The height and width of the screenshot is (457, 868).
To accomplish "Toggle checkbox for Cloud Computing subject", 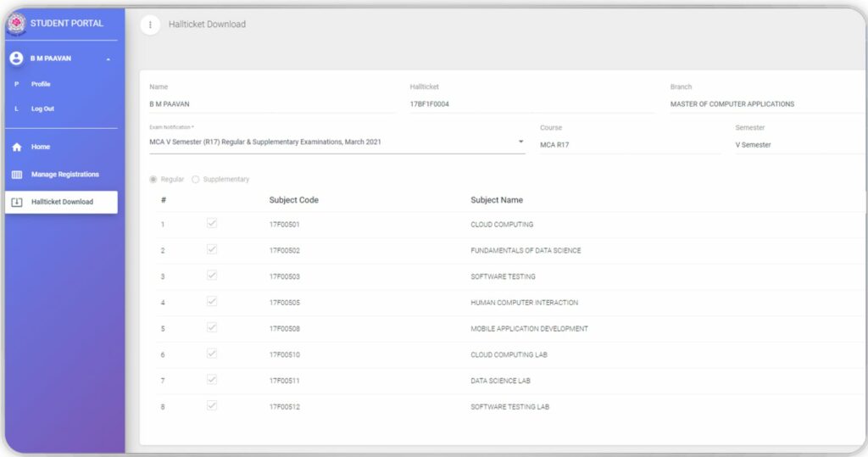I will point(212,224).
